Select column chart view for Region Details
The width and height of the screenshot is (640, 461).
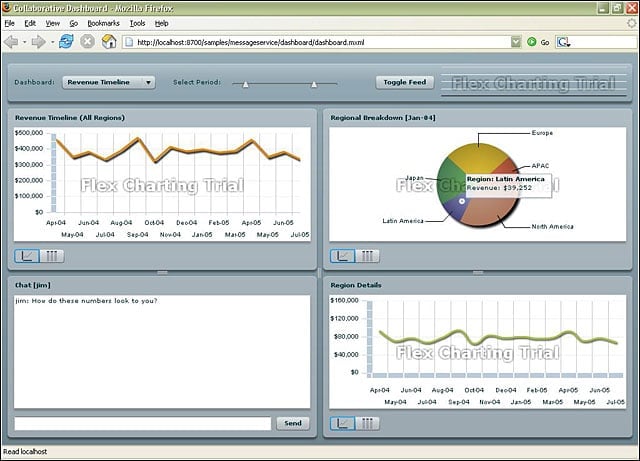[x=367, y=423]
